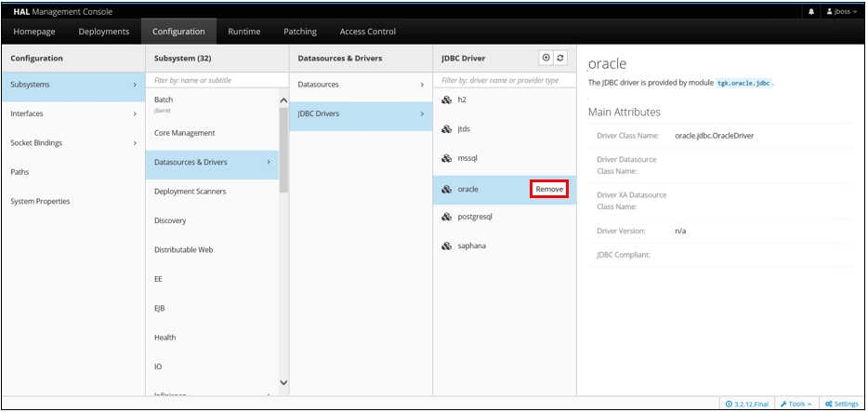Image resolution: width=868 pixels, height=412 pixels.
Task: Click the oracle driver icon
Action: (446, 190)
